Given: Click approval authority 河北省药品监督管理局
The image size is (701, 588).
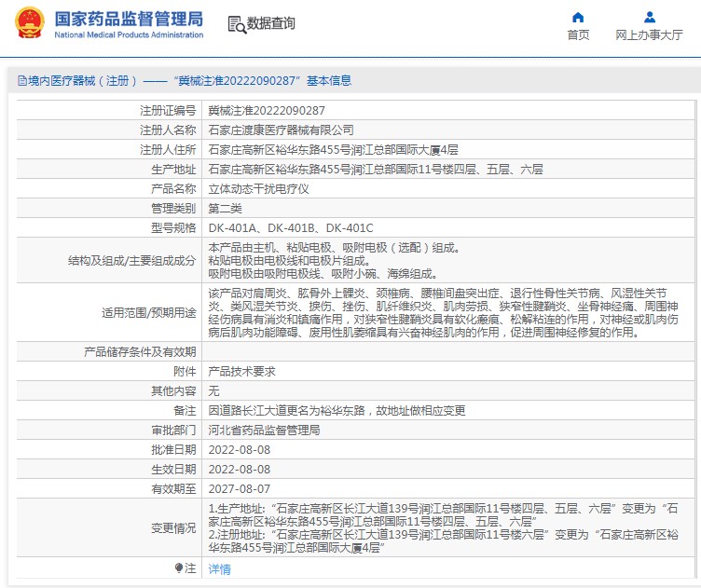Looking at the screenshot, I should [264, 430].
